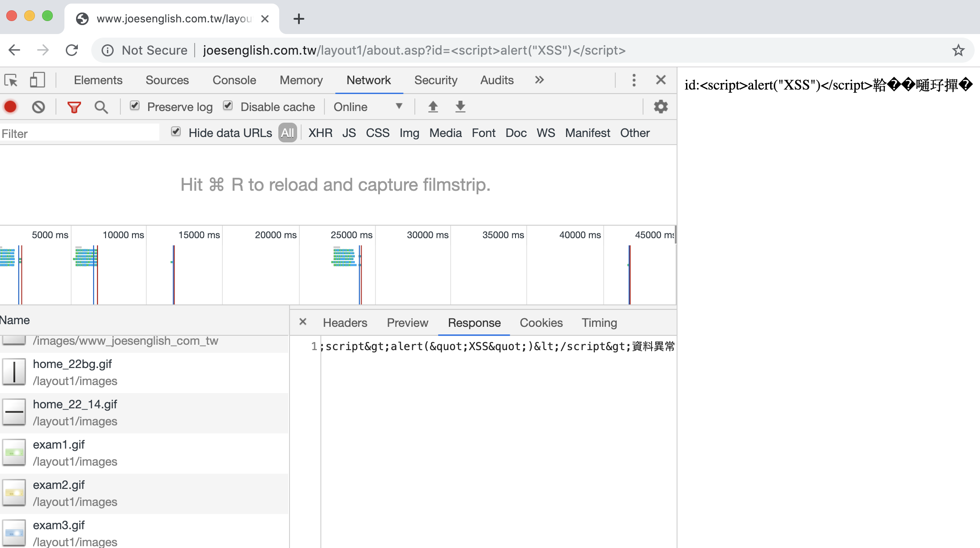The image size is (980, 548).
Task: Open the Memory tab
Action: (301, 80)
